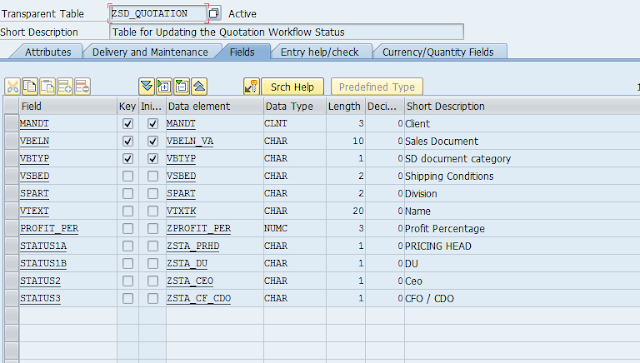Toggle Key checkbox for MANDT
The width and height of the screenshot is (640, 363).
[x=128, y=123]
